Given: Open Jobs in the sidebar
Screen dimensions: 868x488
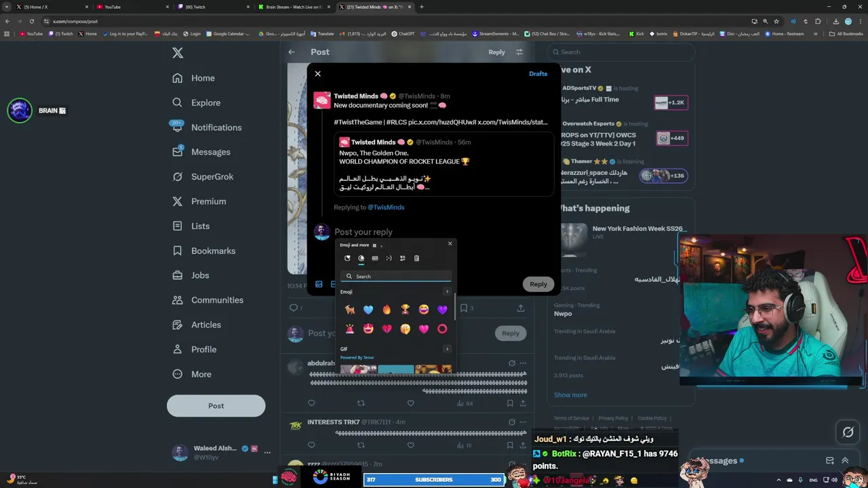Looking at the screenshot, I should [x=191, y=275].
